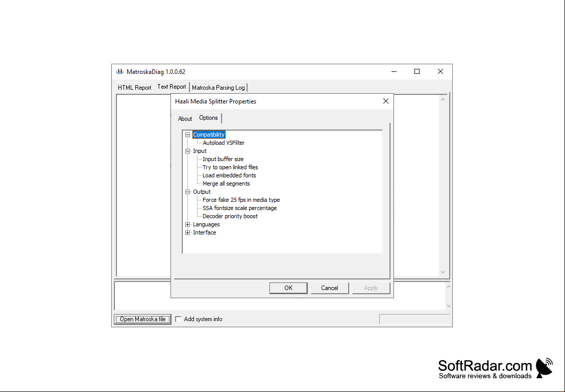Open the HTML Report tab
The height and width of the screenshot is (392, 565).
(134, 88)
